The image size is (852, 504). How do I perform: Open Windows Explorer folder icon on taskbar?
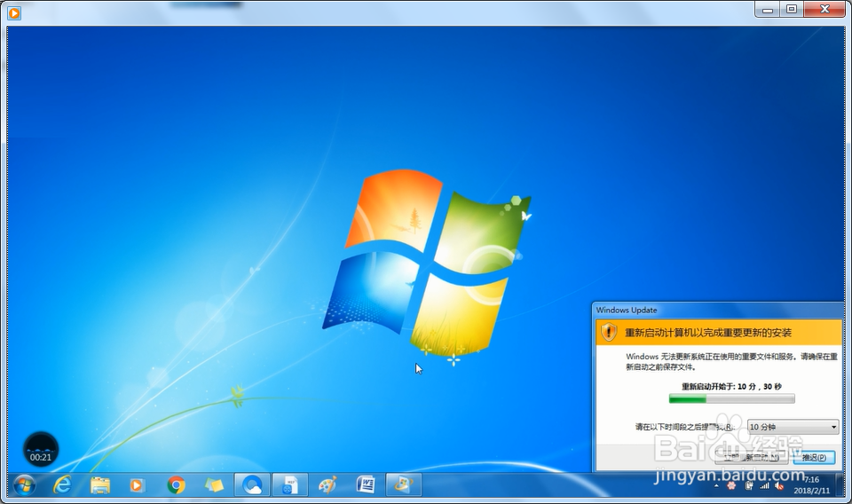[x=100, y=484]
